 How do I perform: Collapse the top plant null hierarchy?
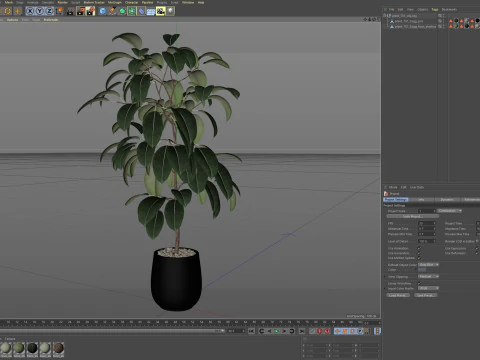[x=385, y=16]
